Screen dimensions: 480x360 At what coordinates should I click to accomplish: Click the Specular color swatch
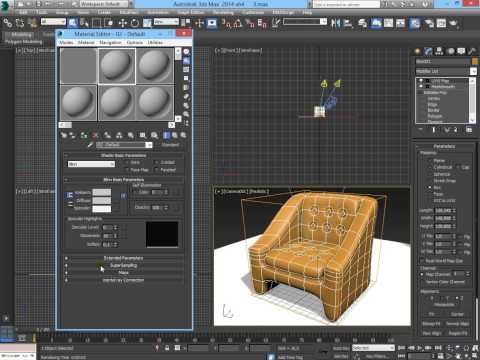pos(102,209)
